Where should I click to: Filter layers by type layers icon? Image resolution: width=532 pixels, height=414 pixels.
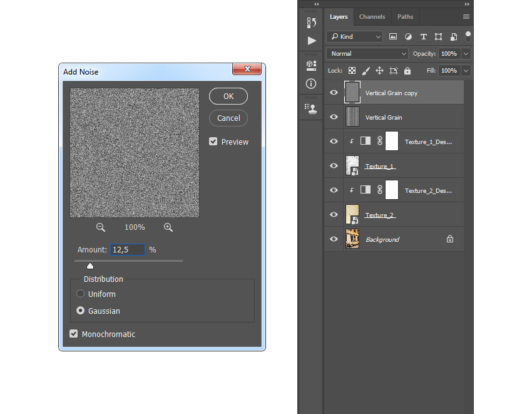point(424,37)
